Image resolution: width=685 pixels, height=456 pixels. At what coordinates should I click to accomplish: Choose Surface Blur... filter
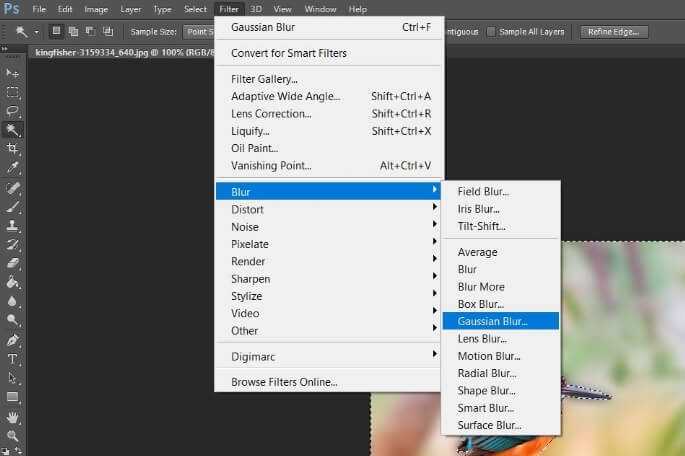coord(501,425)
